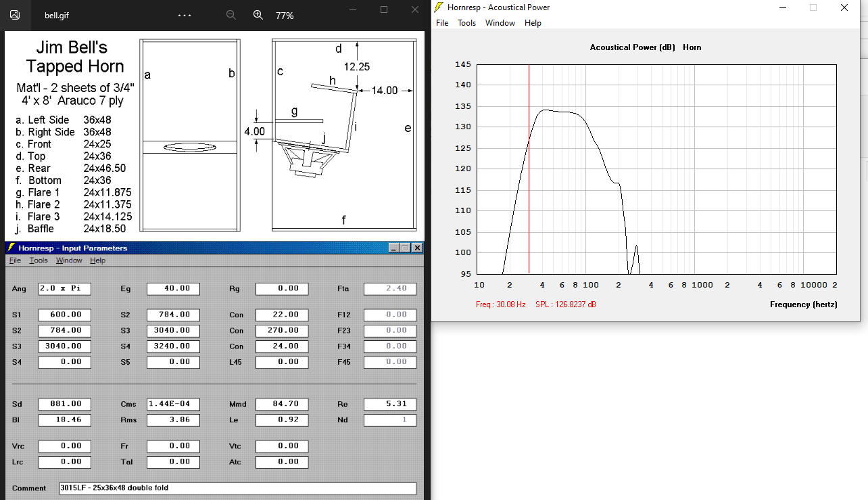Click the Le field showing 0.92
This screenshot has width=868, height=500.
coord(282,420)
